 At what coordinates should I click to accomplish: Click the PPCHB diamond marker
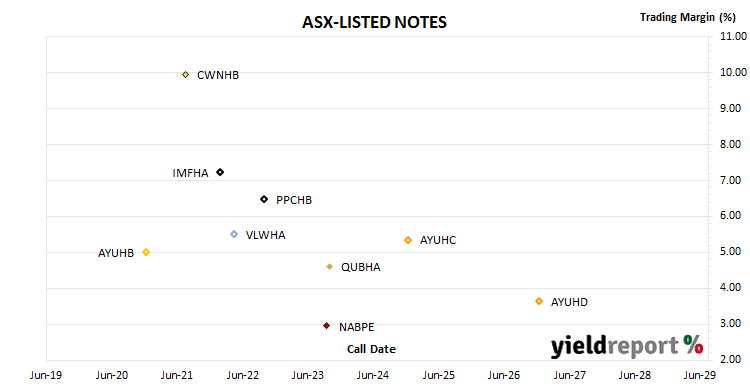point(264,199)
